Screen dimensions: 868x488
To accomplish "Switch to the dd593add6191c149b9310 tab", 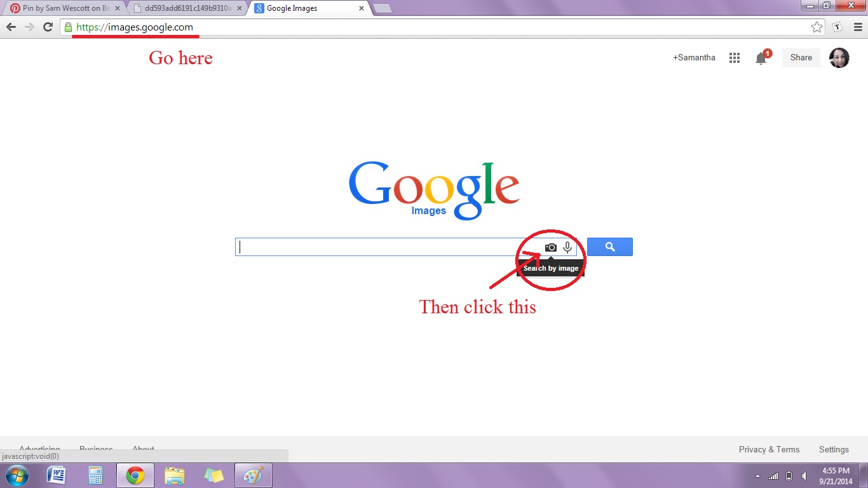I will pos(184,8).
